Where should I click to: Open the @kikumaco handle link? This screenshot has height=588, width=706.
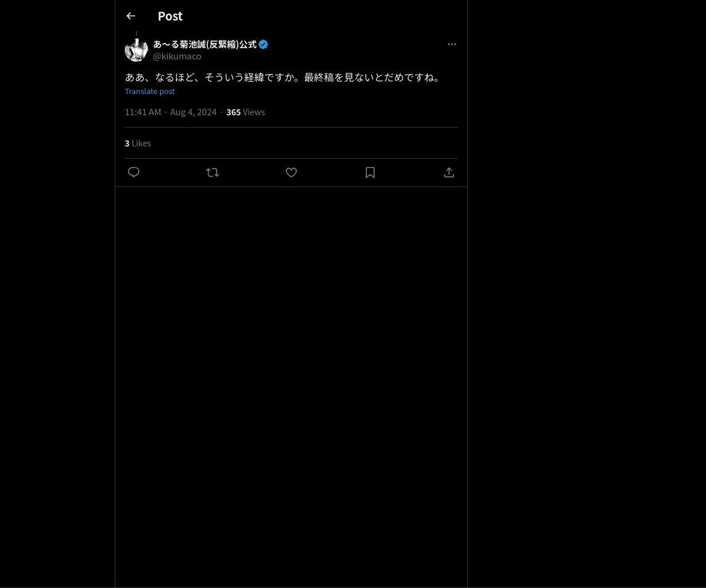[x=177, y=56]
